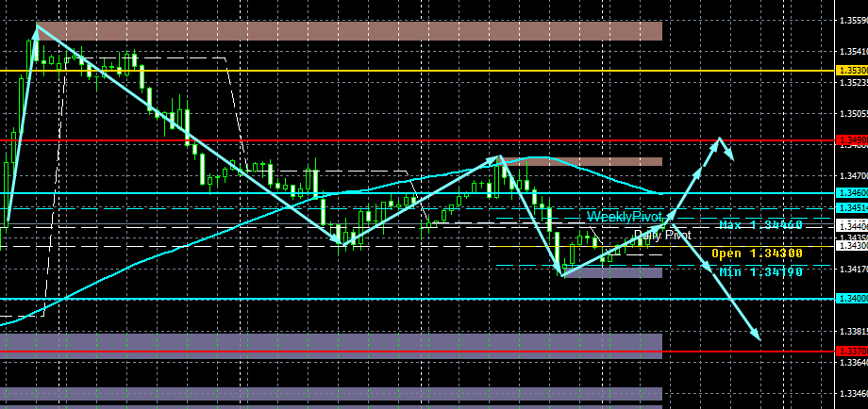Select the large brown zone at chart top

click(349, 31)
